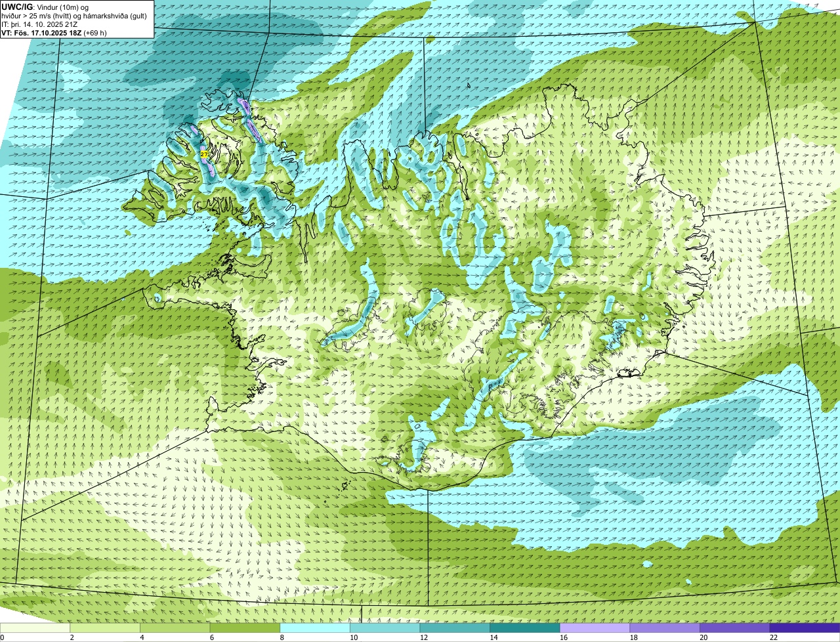
Task: Click the yellow 27 peak gust marker
Action: point(203,154)
